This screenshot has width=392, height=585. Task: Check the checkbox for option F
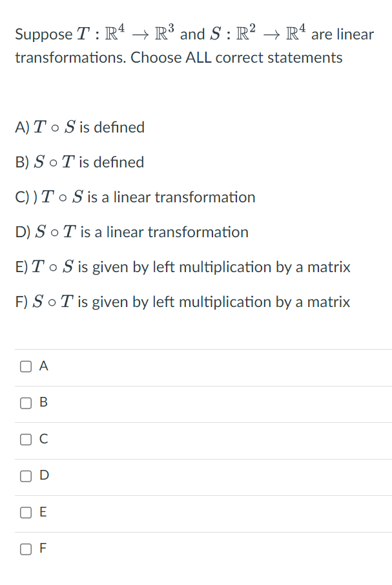pyautogui.click(x=25, y=548)
